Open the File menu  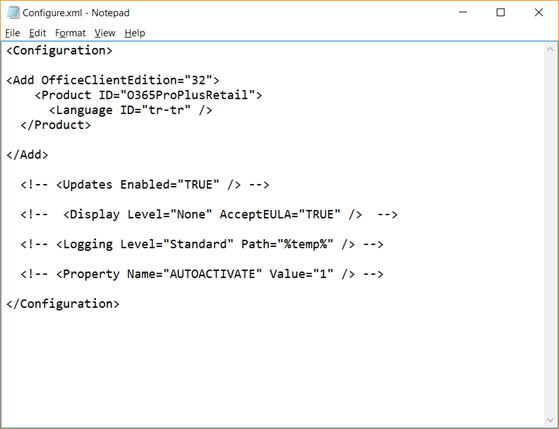pos(12,33)
